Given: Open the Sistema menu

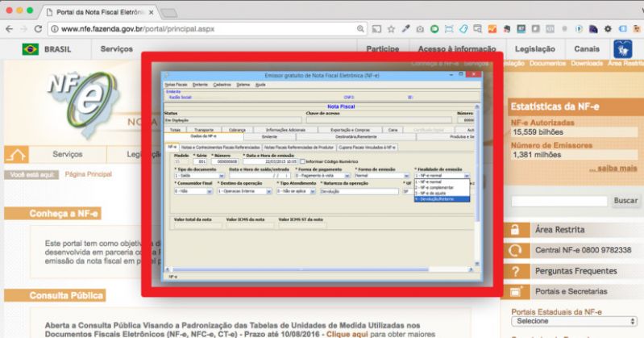Looking at the screenshot, I should (x=243, y=85).
